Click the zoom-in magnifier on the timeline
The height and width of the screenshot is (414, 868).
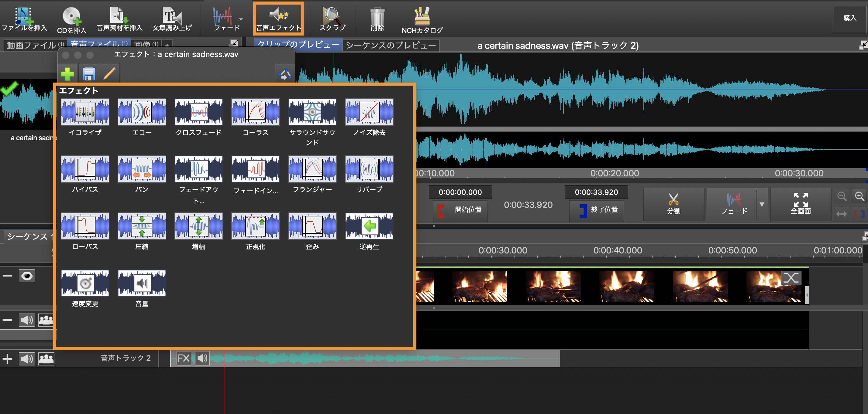[859, 196]
